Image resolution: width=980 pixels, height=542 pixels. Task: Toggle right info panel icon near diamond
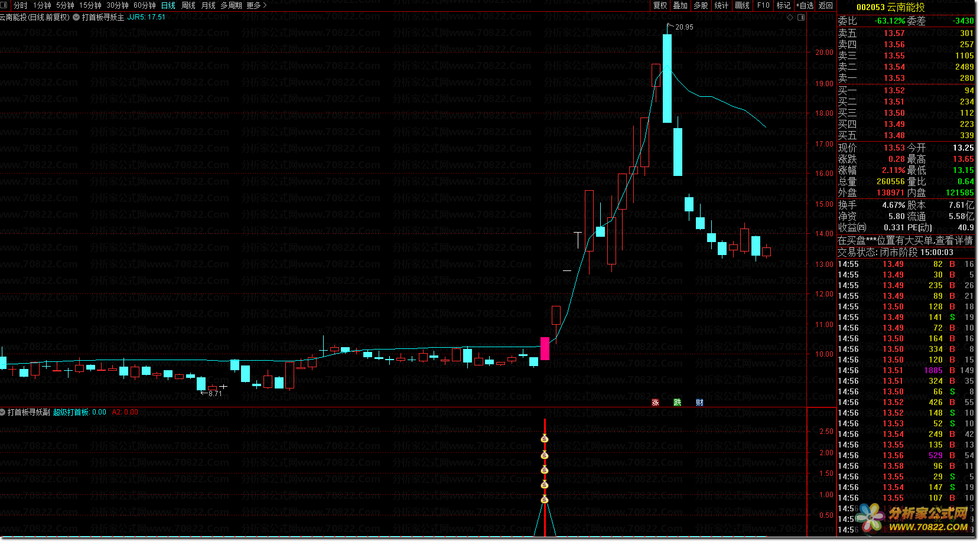[x=801, y=18]
